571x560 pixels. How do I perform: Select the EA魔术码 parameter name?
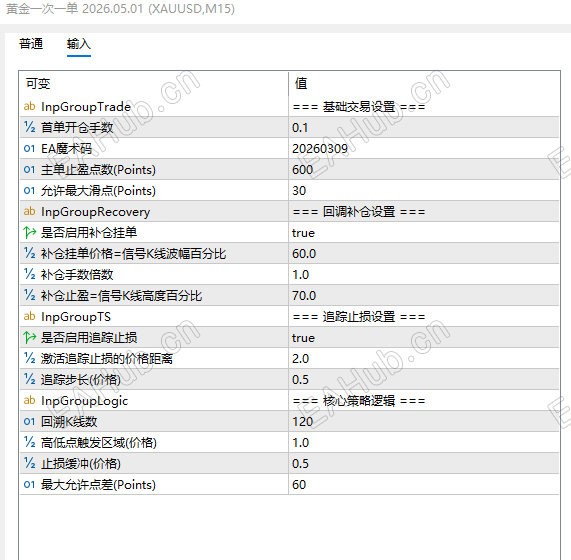(x=67, y=149)
